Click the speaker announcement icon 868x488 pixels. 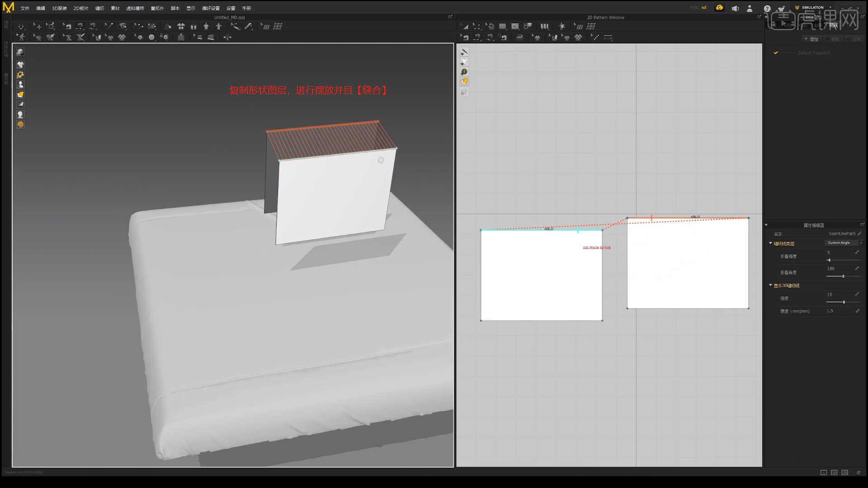tap(735, 8)
